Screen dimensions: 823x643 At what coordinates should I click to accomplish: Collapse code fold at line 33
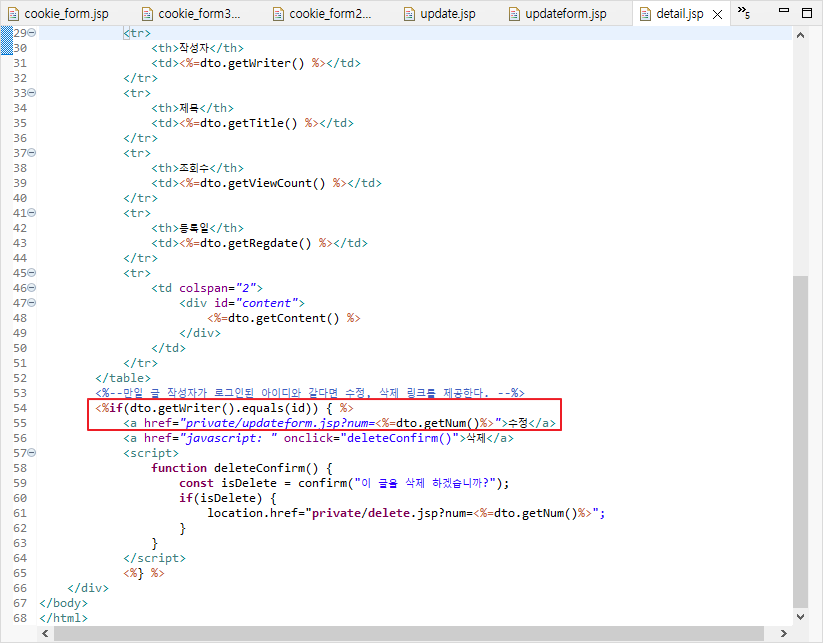coord(31,92)
